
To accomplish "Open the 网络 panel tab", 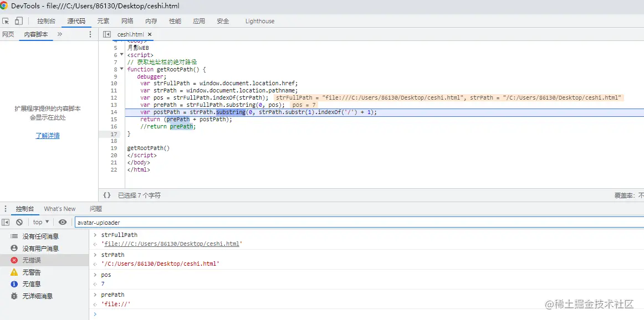I will tap(127, 22).
